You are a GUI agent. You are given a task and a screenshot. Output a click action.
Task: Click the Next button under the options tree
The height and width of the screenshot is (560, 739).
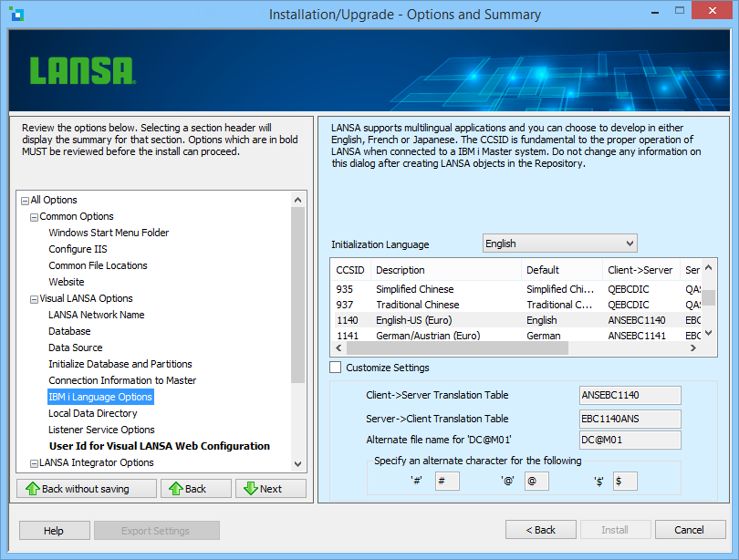click(x=271, y=489)
